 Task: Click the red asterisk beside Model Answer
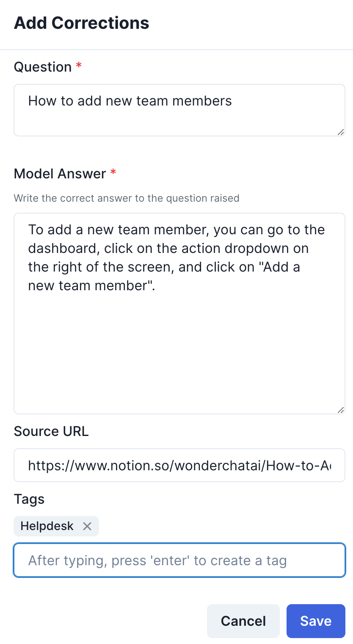pos(113,173)
